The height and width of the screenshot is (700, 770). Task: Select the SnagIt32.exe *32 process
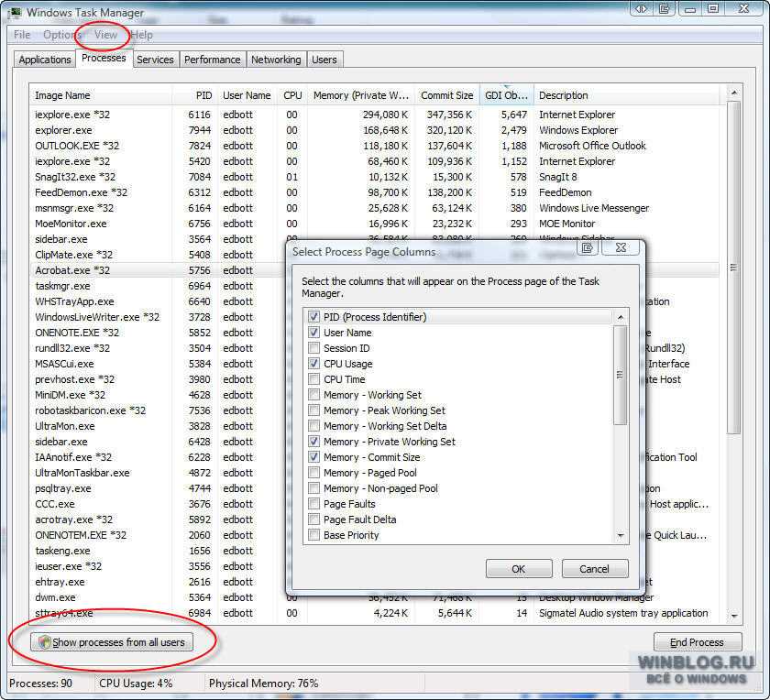374,177
